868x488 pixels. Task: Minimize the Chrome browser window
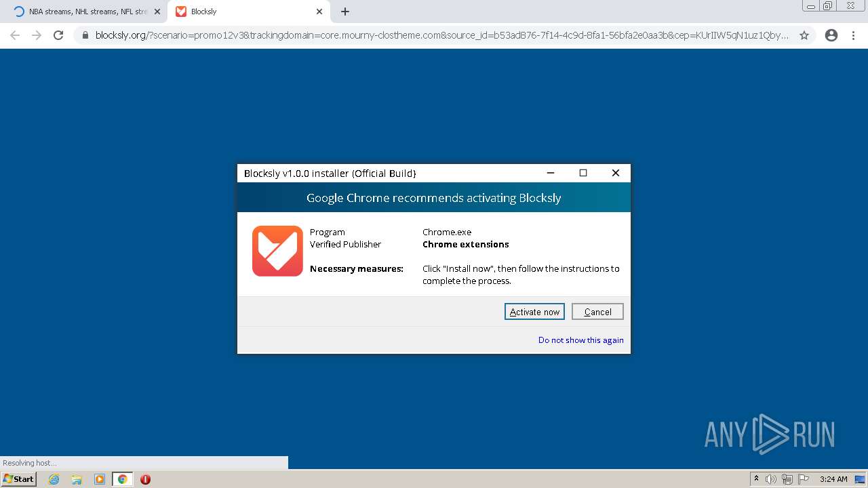tap(810, 6)
